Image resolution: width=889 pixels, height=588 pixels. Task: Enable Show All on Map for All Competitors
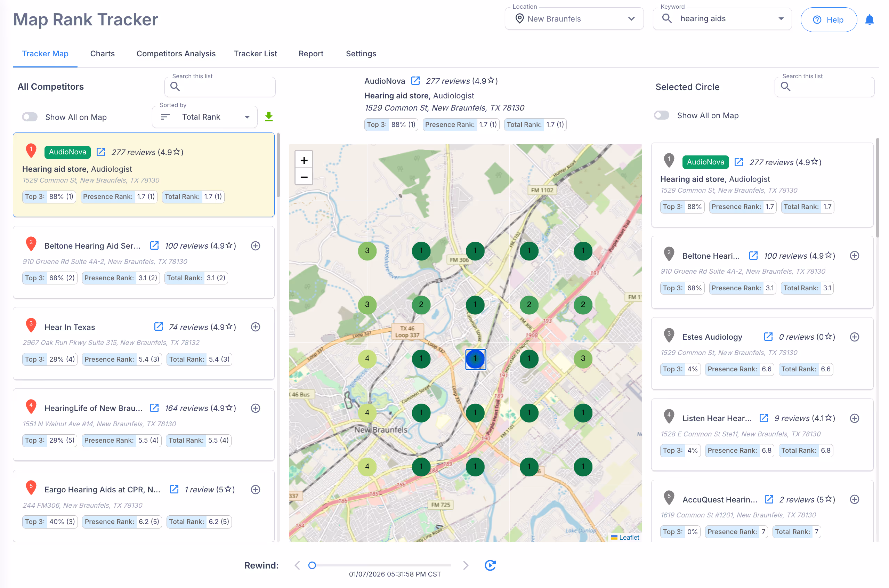tap(30, 116)
